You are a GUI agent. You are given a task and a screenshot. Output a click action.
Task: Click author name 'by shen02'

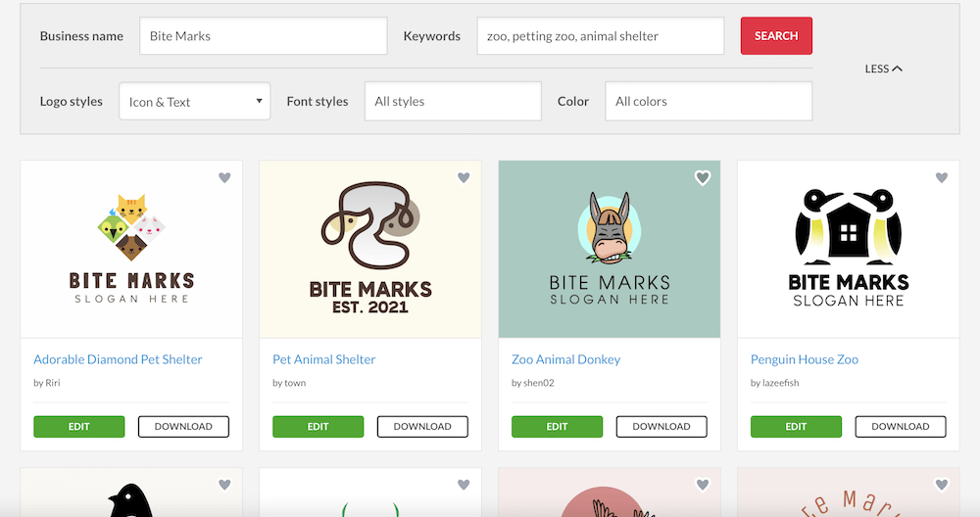(532, 383)
